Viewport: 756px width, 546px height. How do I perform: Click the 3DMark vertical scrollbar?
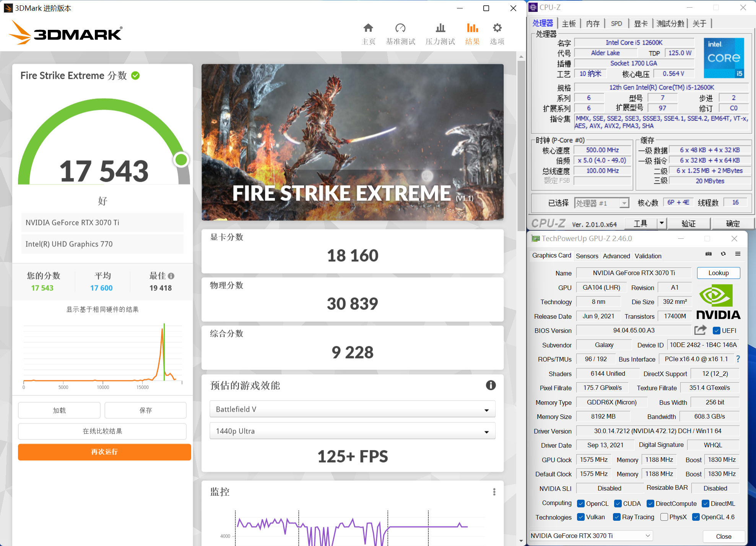pos(521,145)
